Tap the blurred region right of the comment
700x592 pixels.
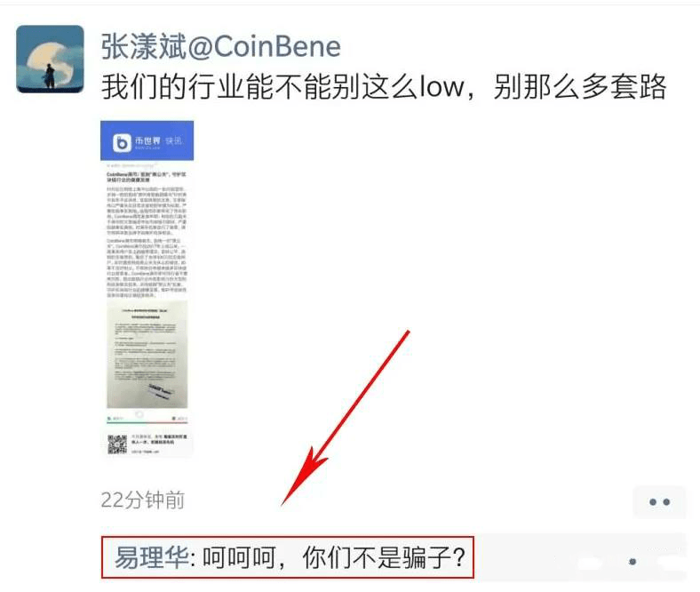click(580, 557)
